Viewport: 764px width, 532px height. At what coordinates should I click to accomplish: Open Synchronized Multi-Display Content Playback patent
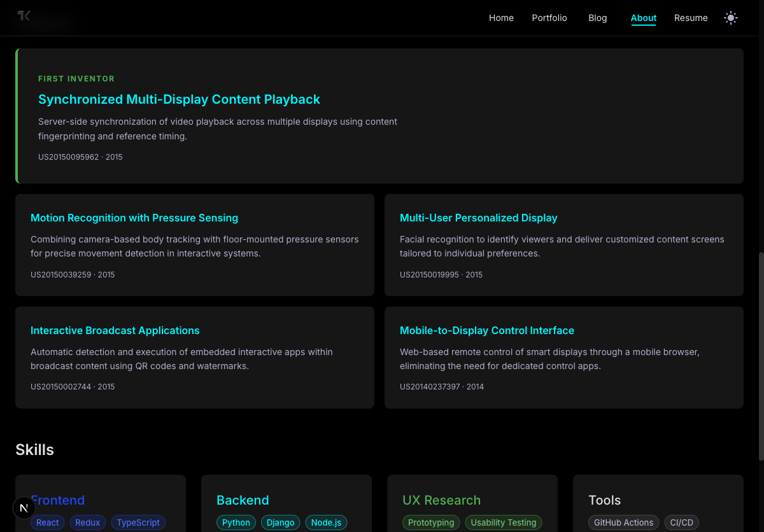(179, 99)
